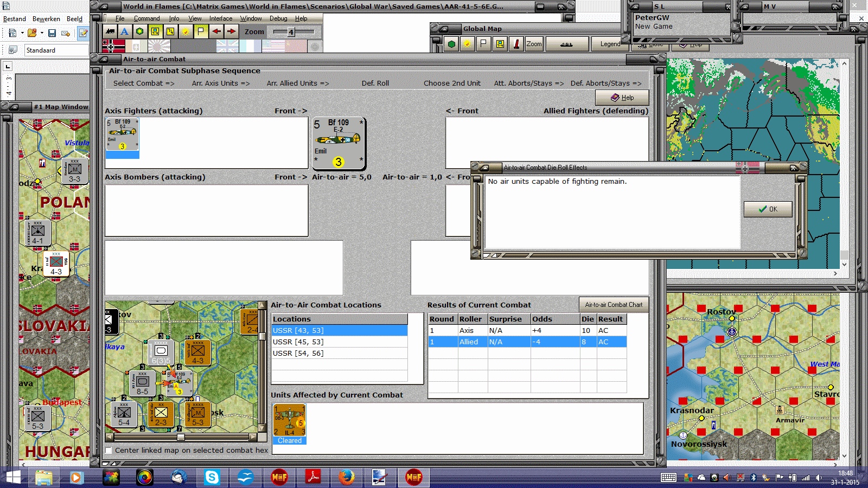868x488 pixels.
Task: Click the green hexagon toolbar icon
Action: click(140, 31)
